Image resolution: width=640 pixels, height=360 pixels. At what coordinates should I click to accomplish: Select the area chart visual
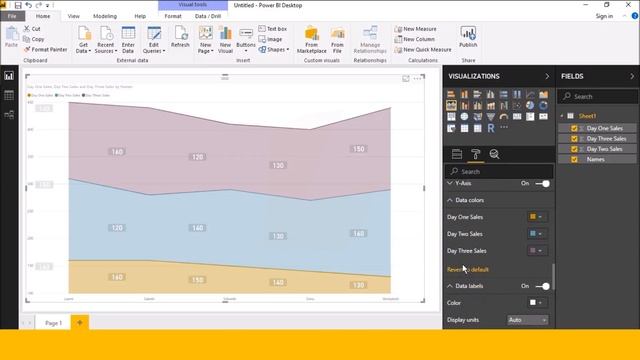point(543,95)
